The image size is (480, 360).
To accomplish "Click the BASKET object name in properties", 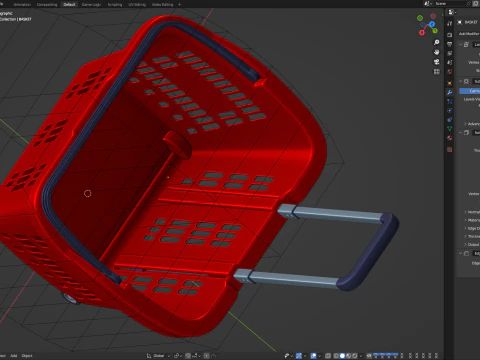I will 471,22.
